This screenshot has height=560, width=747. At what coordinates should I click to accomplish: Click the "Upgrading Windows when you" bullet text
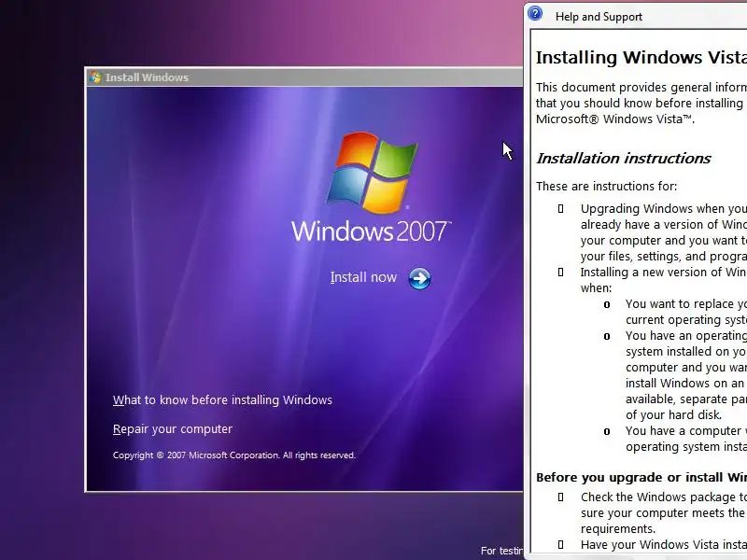(x=664, y=208)
